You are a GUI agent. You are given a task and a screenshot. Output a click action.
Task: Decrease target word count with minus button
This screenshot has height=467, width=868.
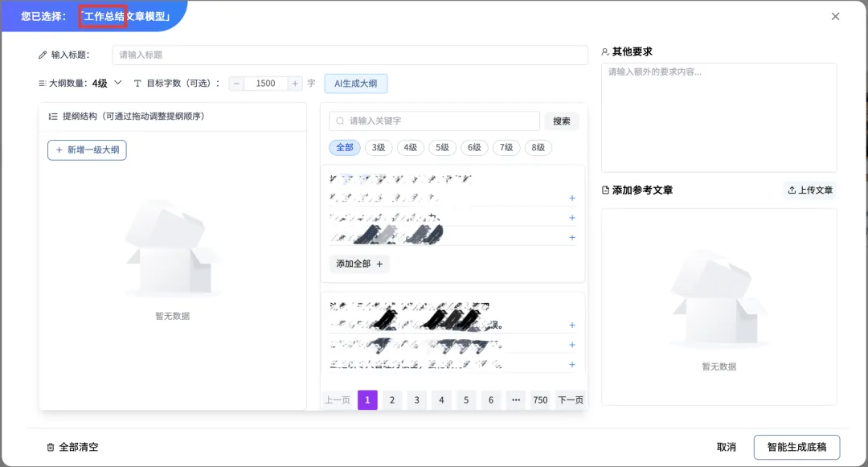click(236, 84)
